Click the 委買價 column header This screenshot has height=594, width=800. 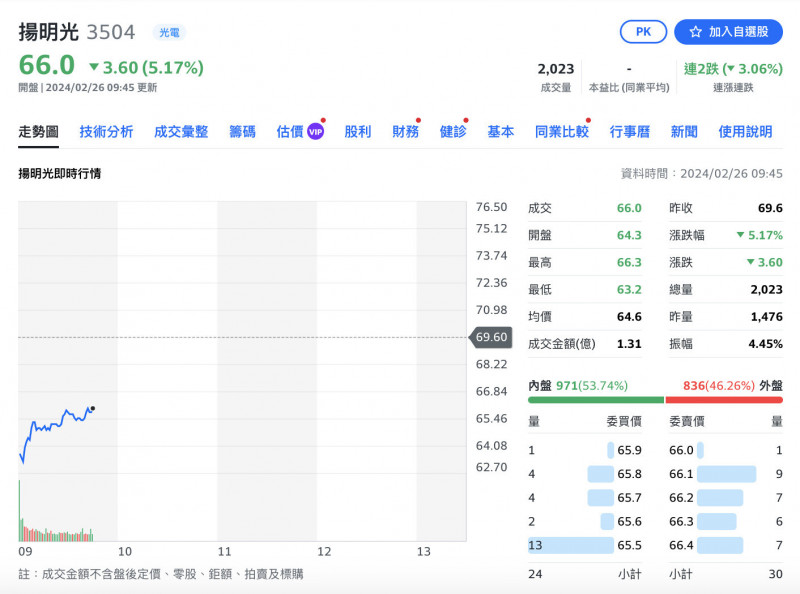624,422
